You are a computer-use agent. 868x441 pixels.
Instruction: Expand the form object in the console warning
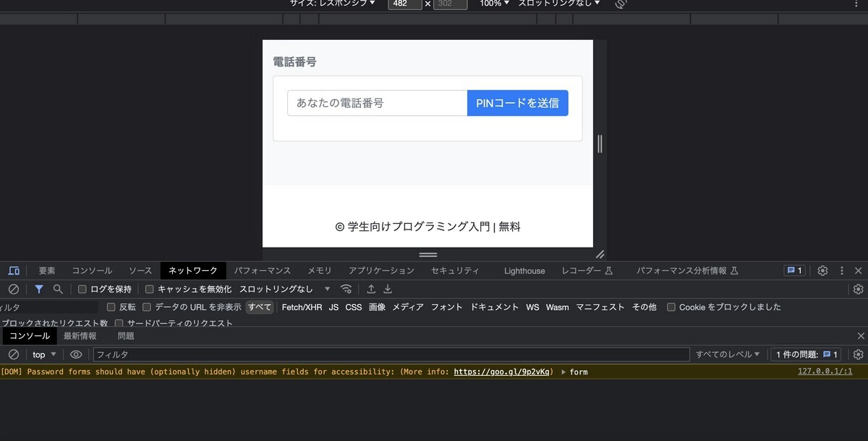(564, 371)
